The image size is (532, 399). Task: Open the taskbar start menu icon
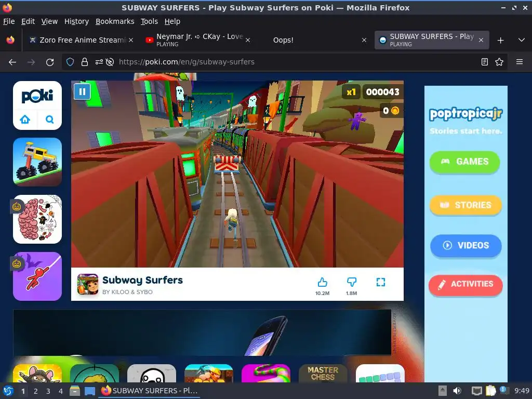pos(8,391)
